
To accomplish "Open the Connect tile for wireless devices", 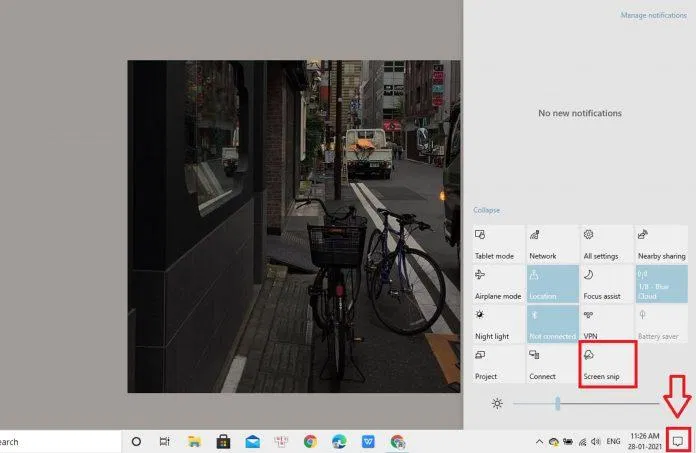I will (553, 364).
